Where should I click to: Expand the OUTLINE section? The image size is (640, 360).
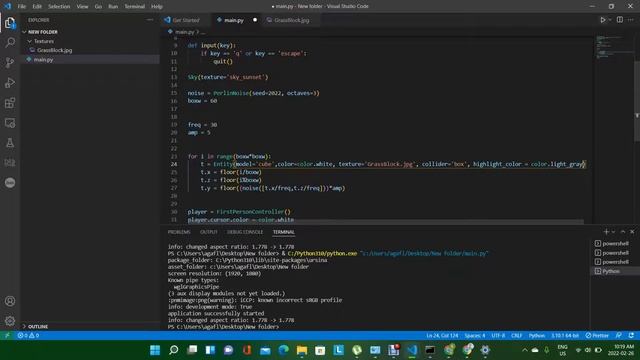coord(38,327)
